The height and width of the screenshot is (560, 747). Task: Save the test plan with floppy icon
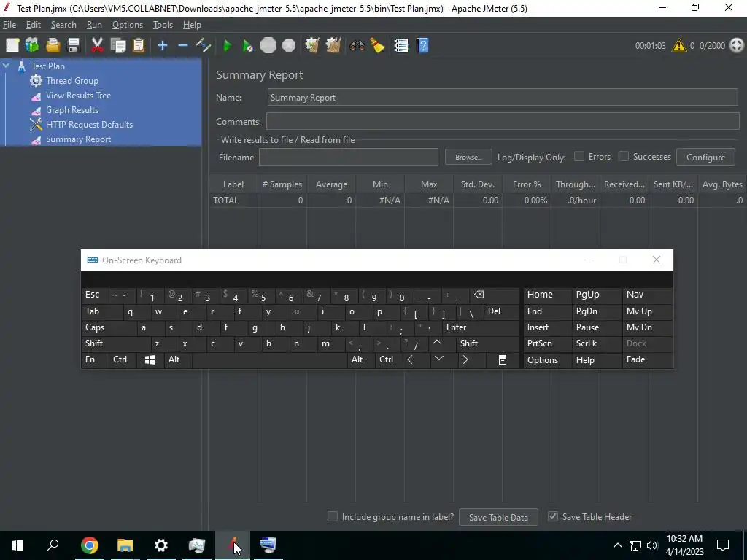74,46
